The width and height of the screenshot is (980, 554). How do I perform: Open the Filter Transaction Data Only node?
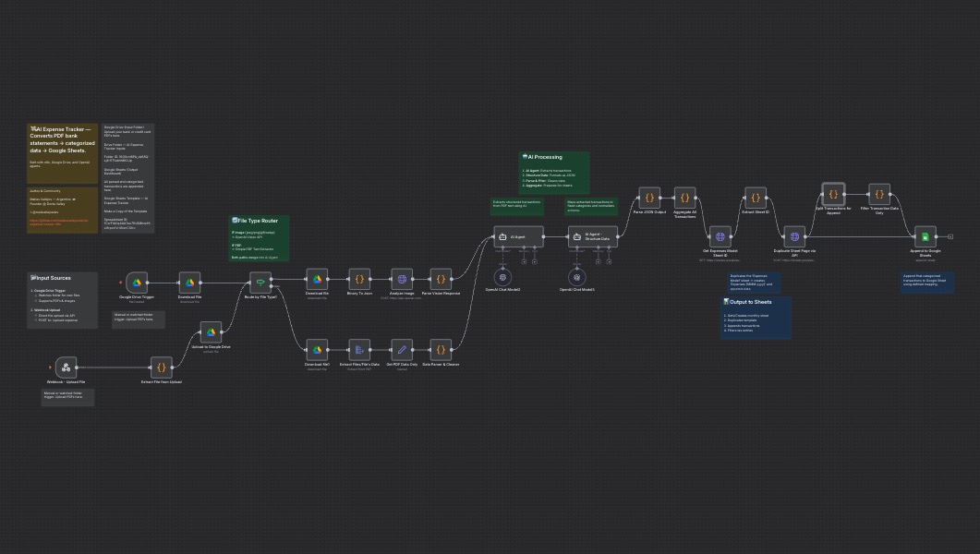tap(879, 194)
